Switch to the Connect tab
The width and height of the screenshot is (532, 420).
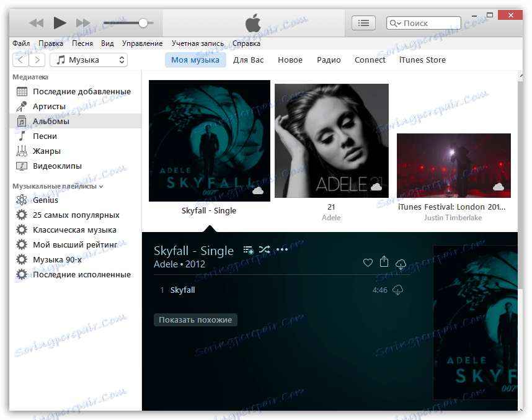(370, 60)
